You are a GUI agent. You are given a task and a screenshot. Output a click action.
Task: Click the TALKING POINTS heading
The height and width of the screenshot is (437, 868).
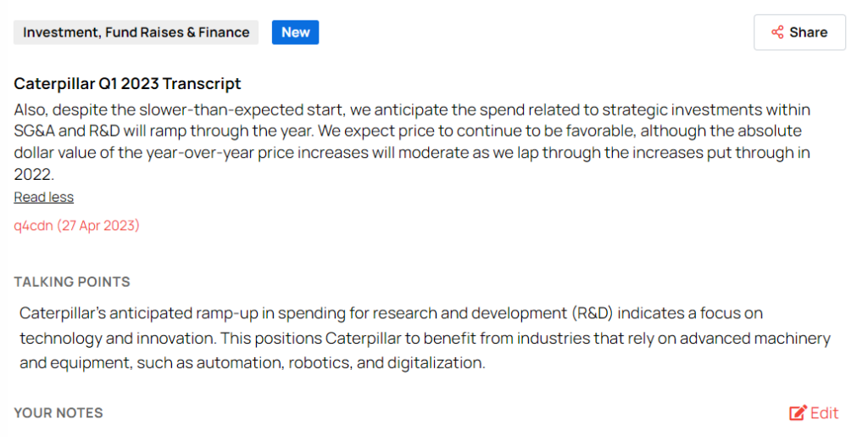[x=72, y=282]
